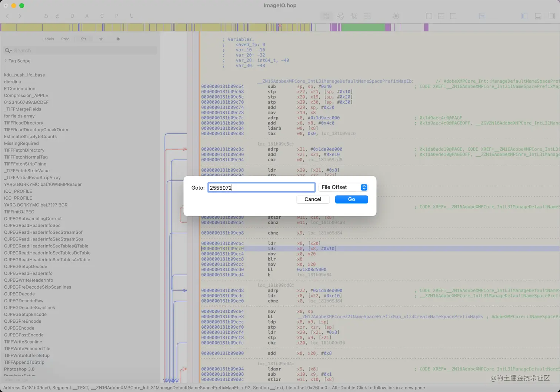Toggle the left sidebar panel

pyautogui.click(x=524, y=16)
